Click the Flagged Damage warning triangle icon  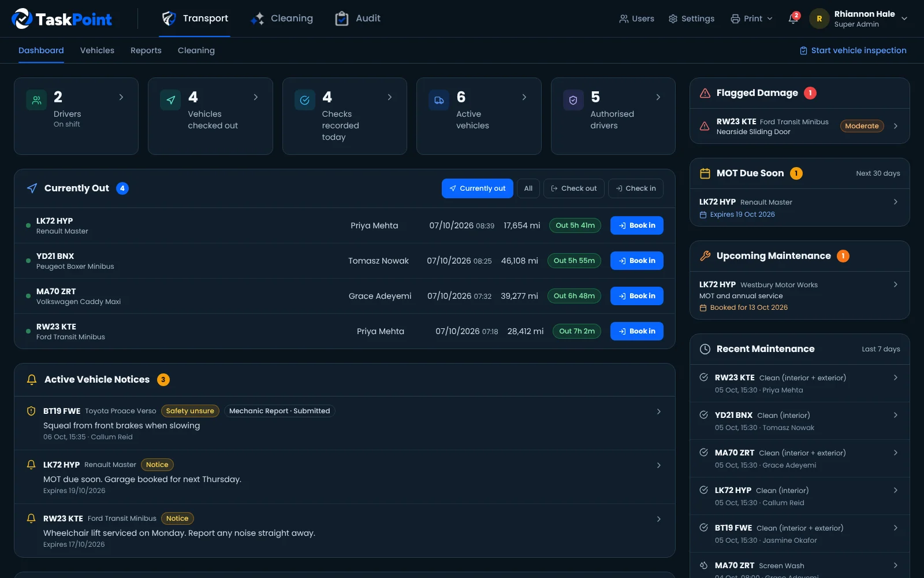point(705,93)
